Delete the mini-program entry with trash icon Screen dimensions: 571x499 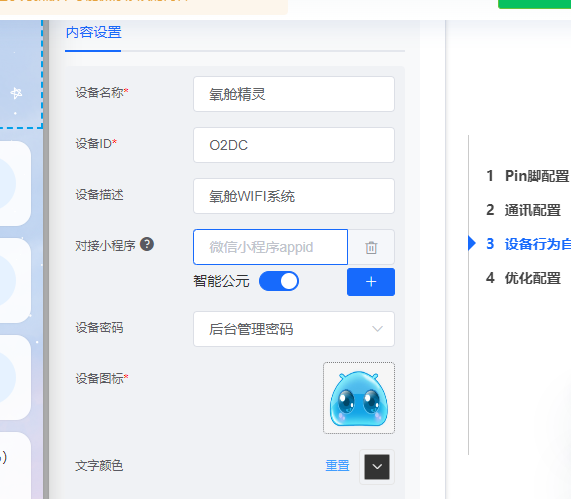[371, 247]
